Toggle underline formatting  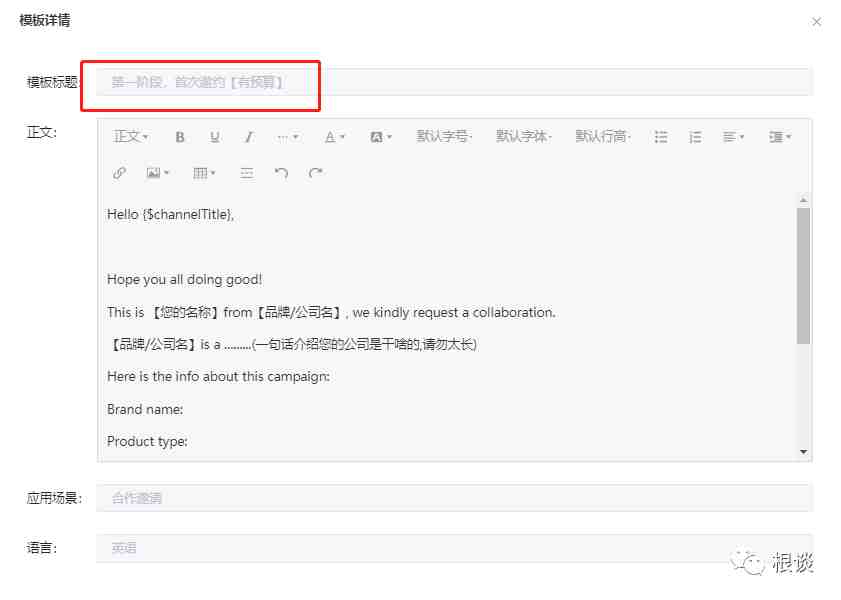(215, 137)
